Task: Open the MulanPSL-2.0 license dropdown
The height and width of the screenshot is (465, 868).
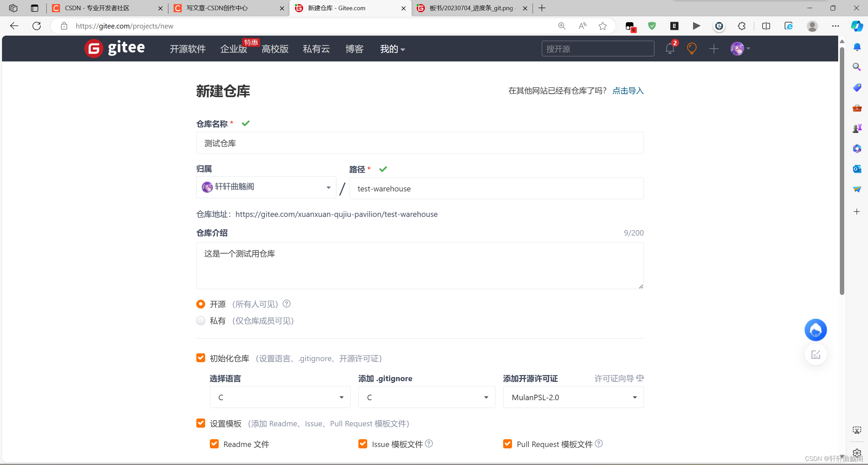Action: tap(573, 397)
